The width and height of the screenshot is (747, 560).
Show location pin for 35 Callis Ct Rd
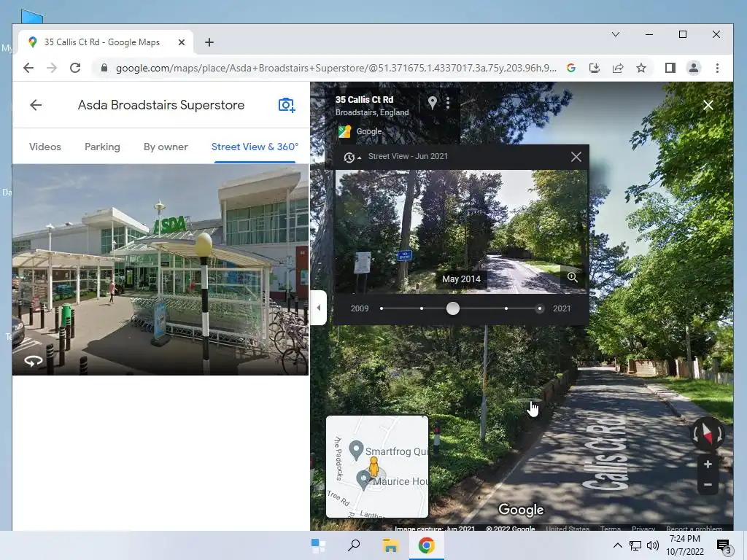pos(432,102)
